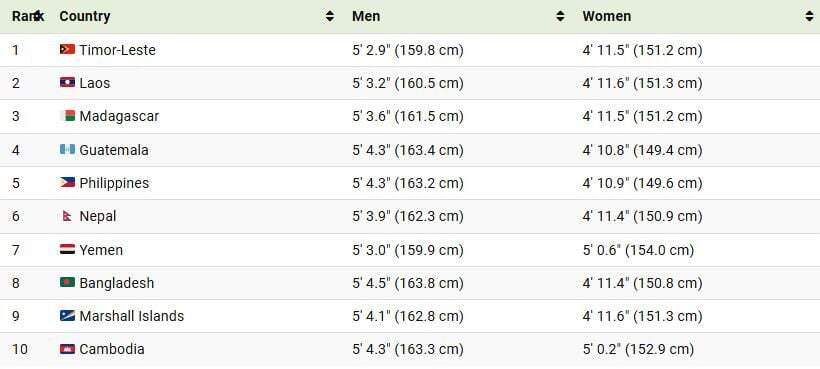This screenshot has height=369, width=820.
Task: Click the Nepal flag icon
Action: pos(67,216)
